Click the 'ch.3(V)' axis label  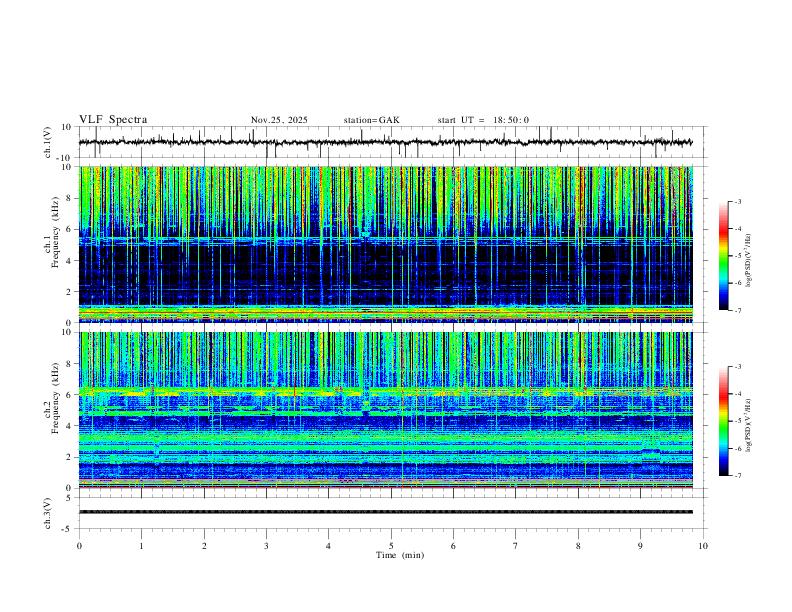tap(48, 513)
